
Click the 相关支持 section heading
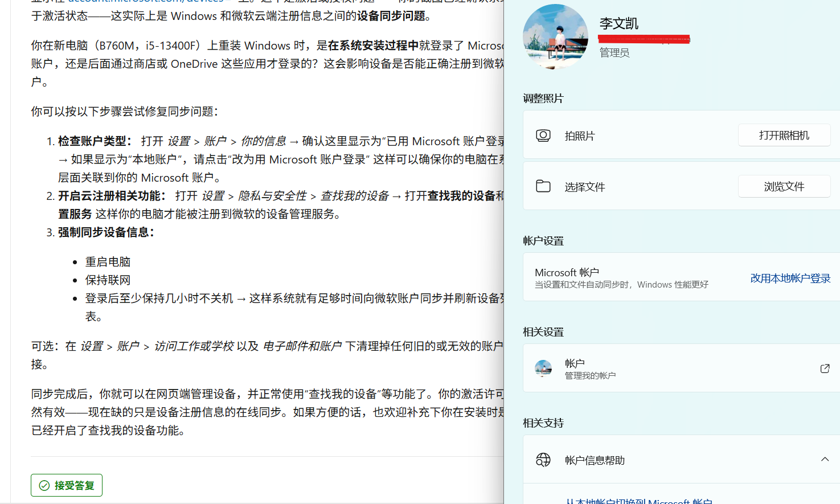pos(543,423)
